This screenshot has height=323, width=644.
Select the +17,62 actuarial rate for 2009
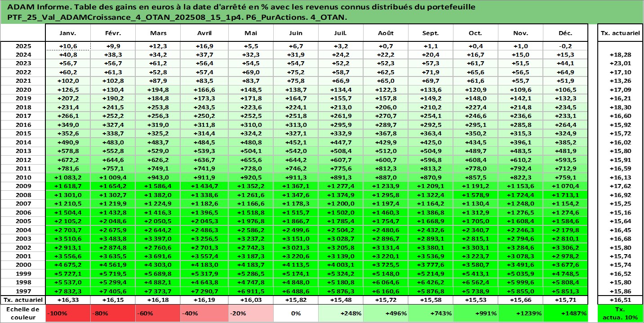click(621, 186)
